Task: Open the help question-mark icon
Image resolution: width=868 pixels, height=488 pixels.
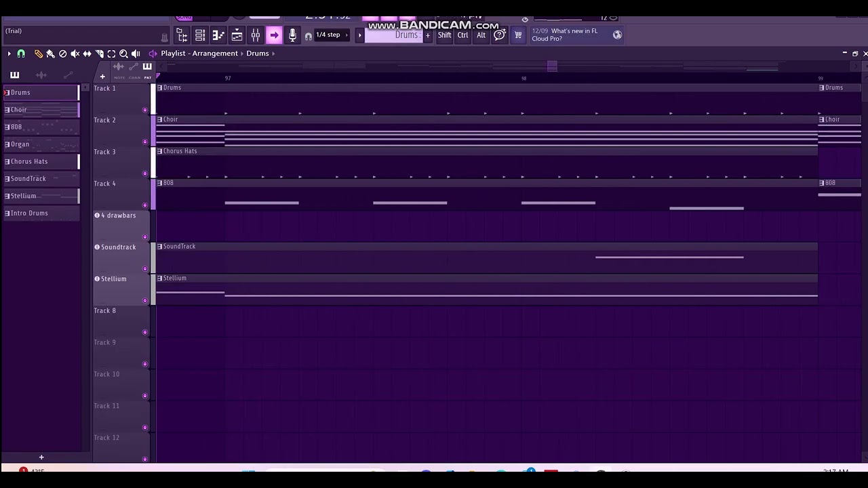Action: click(500, 35)
